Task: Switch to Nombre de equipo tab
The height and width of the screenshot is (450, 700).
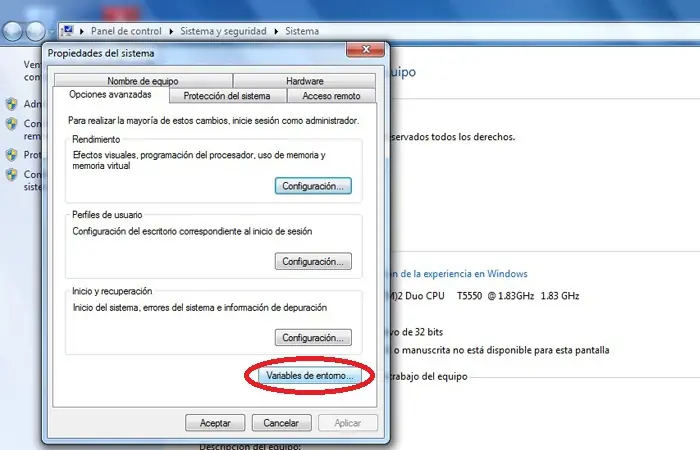Action: [143, 81]
